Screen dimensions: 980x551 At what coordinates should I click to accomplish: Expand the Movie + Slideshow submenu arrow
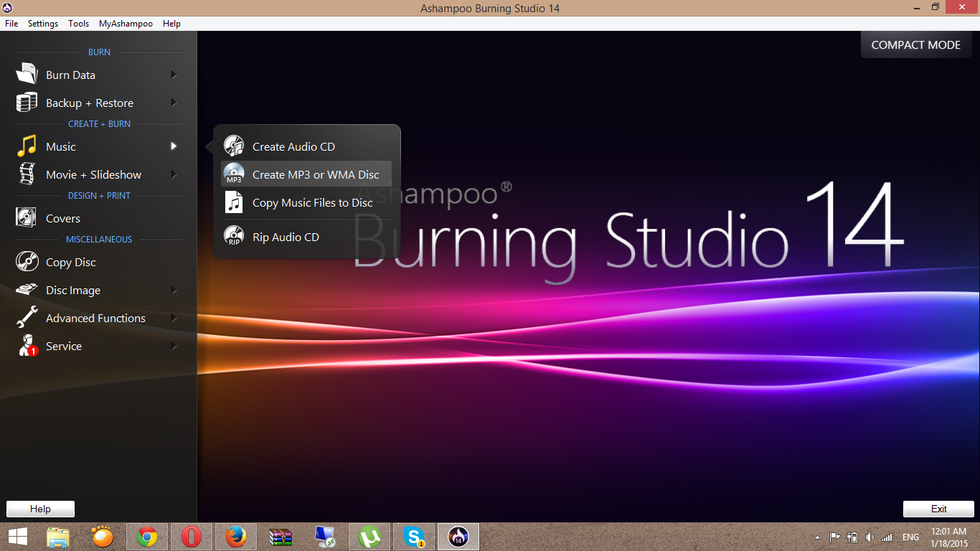click(174, 174)
